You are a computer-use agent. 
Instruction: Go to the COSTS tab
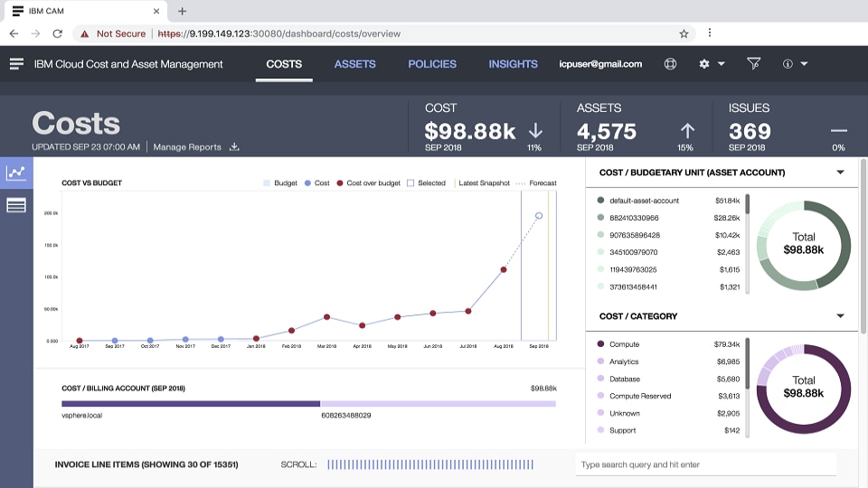pos(284,64)
